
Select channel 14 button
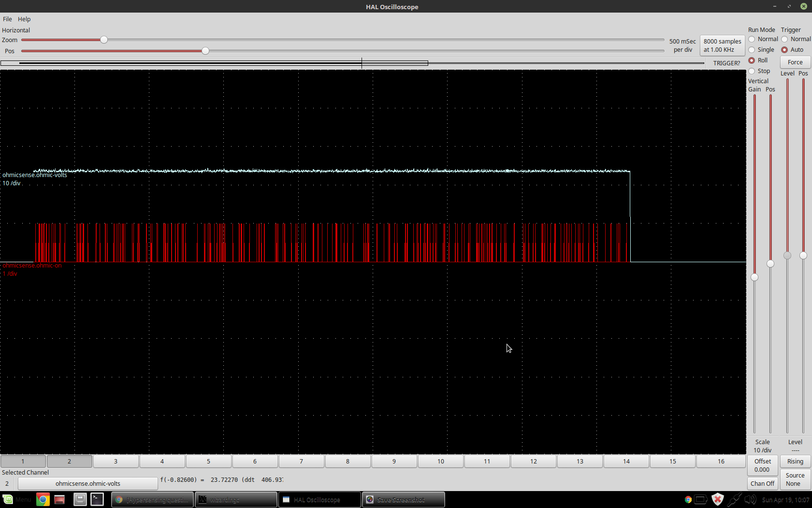tap(626, 461)
